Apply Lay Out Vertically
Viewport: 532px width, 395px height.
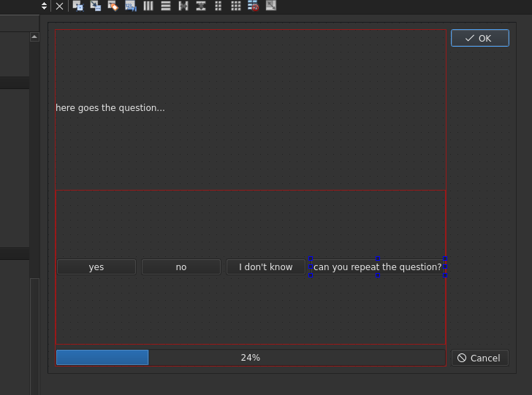click(166, 6)
